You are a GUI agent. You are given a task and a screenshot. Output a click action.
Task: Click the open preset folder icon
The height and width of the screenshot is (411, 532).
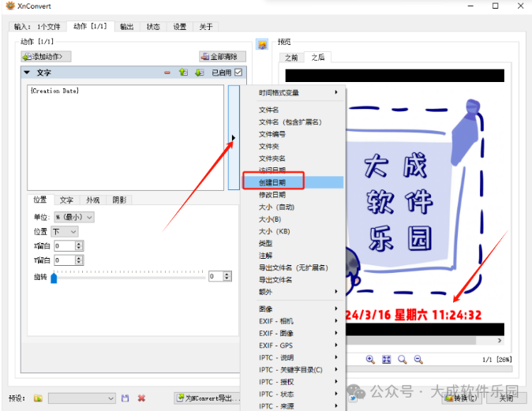38,398
